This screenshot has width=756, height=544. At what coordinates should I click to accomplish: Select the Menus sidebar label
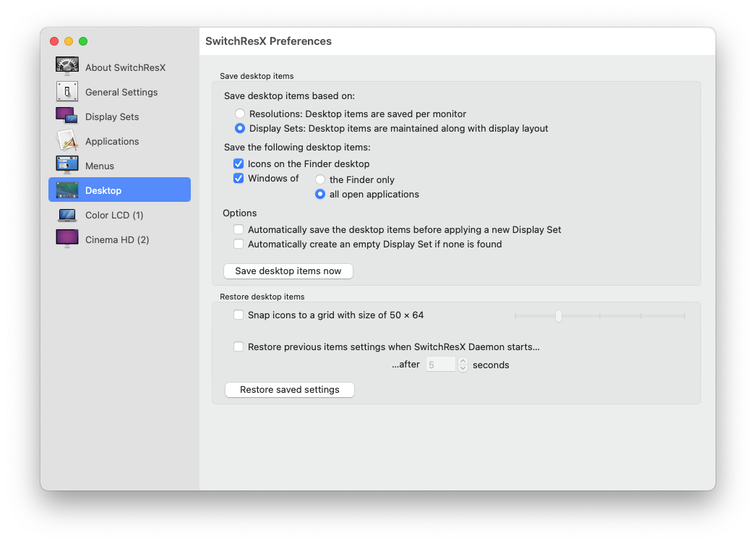point(100,166)
